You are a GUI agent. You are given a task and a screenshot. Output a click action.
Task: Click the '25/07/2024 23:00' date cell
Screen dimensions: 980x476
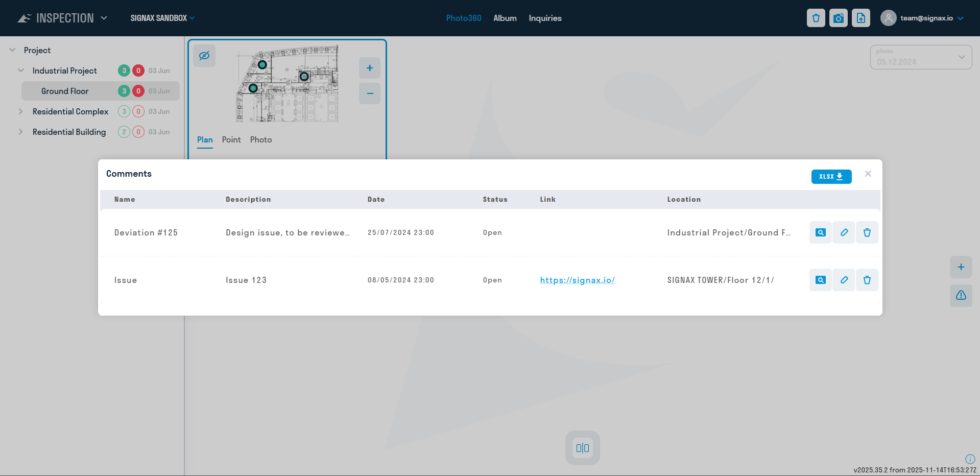[401, 232]
